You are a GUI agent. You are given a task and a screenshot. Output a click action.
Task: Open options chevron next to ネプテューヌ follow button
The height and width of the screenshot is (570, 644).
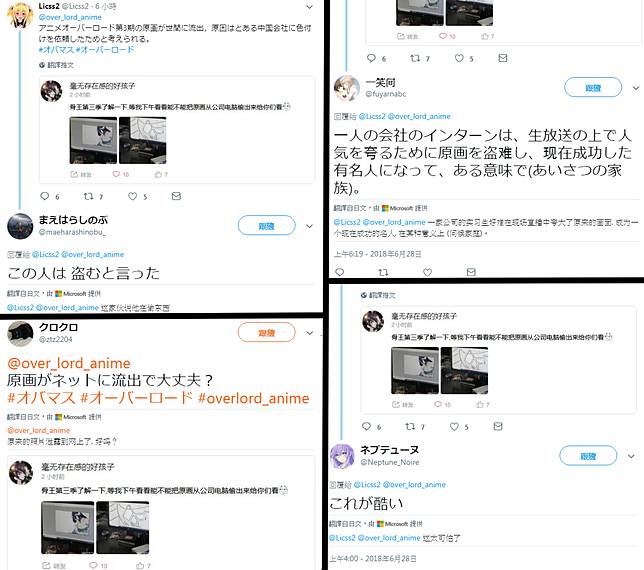(x=631, y=456)
